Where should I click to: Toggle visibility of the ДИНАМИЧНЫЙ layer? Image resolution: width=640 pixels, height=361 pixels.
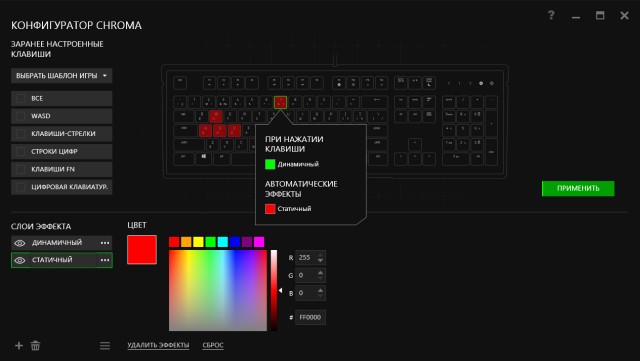[20, 243]
